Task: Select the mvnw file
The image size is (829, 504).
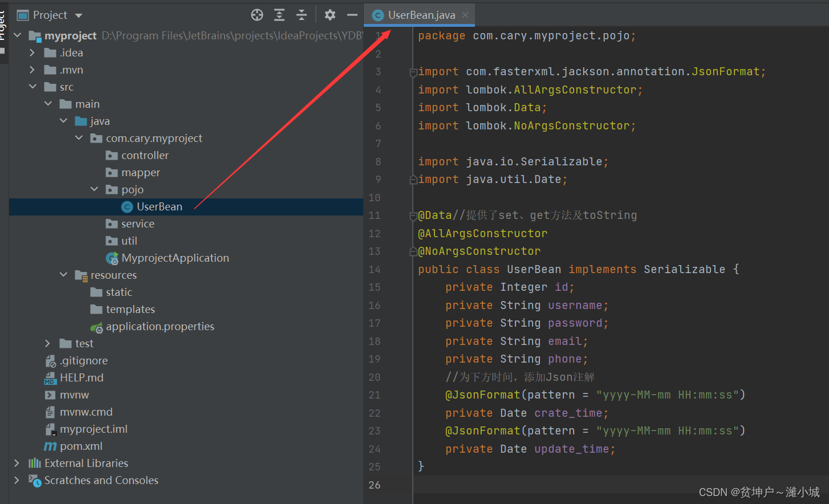Action: [x=74, y=395]
